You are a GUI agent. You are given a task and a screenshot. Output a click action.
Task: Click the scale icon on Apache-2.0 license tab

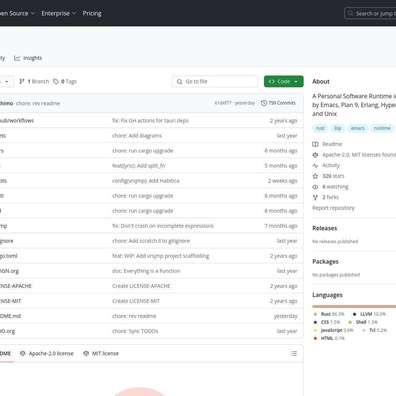[23, 353]
